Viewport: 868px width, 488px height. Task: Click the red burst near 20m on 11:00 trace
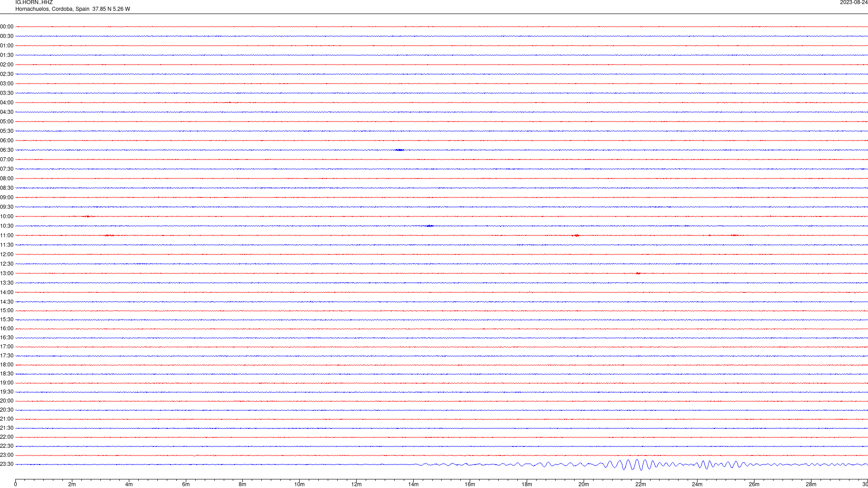[576, 235]
